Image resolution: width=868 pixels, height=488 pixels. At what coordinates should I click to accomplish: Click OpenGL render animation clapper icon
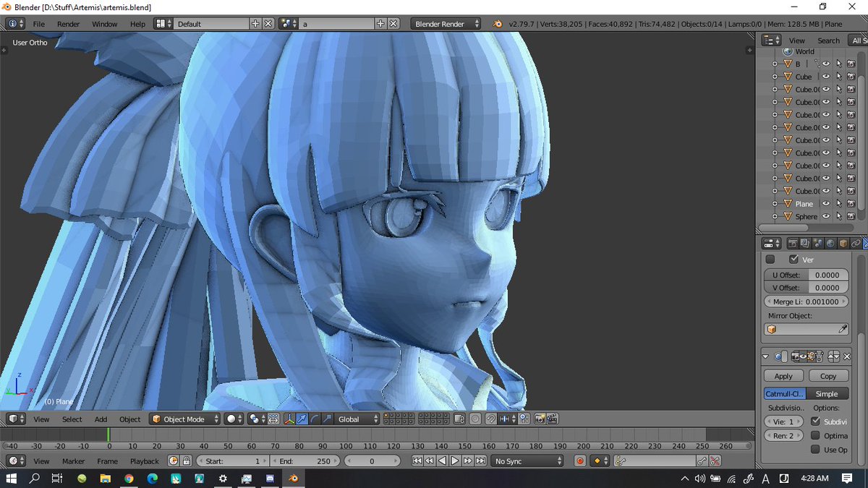[x=552, y=419]
